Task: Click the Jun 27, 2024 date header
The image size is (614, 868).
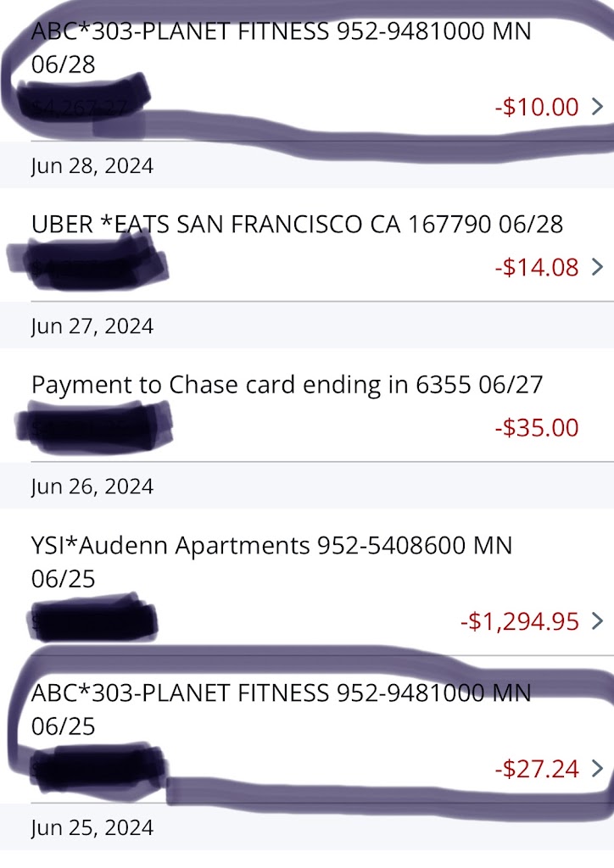Action: coord(92,326)
